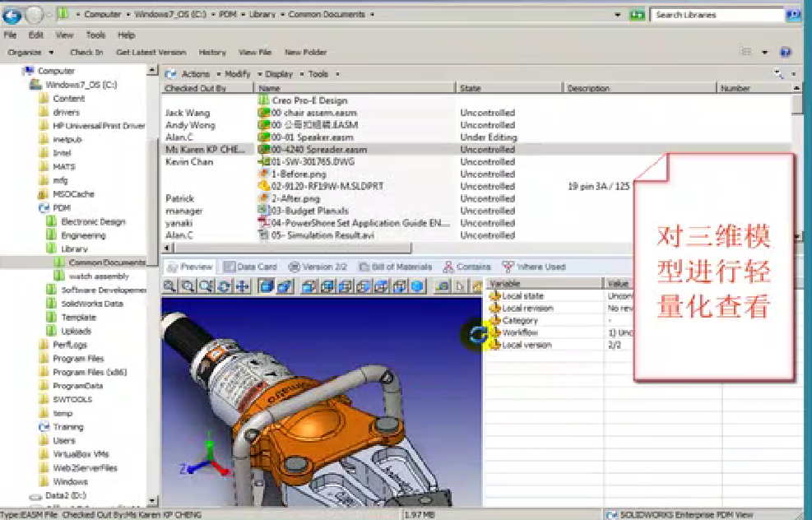Toggle the highlighted shaded display icon
This screenshot has width=812, height=520.
point(267,286)
